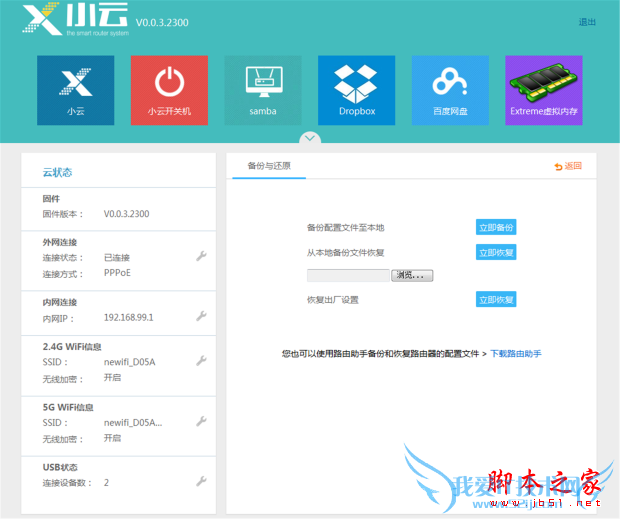Viewport: 620px width, 519px height.
Task: Click the header version text V0.0.3.2300
Action: click(x=162, y=23)
